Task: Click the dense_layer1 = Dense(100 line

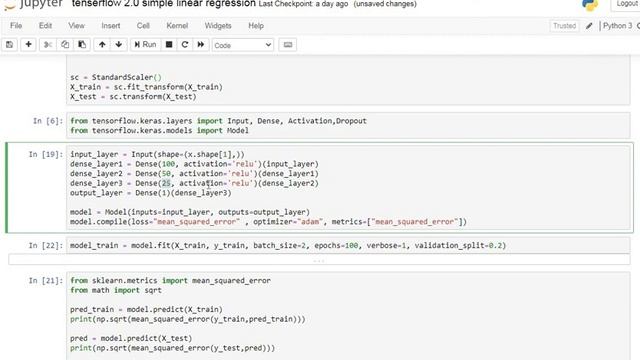Action: click(x=194, y=164)
